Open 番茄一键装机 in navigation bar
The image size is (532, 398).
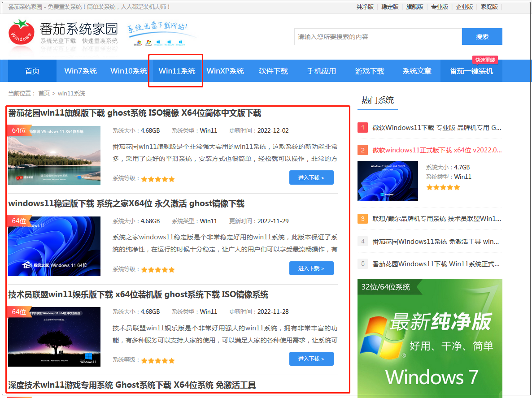(x=471, y=71)
